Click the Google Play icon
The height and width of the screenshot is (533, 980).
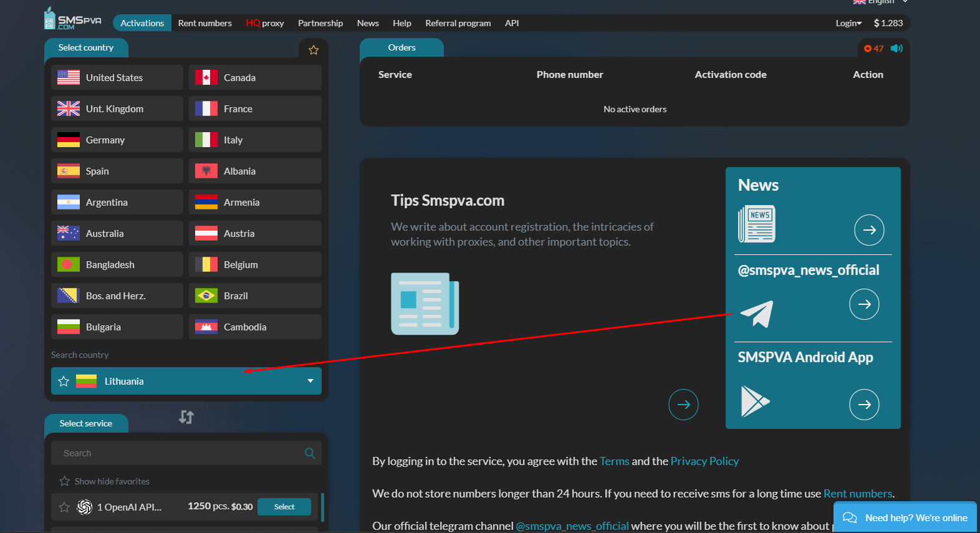755,401
